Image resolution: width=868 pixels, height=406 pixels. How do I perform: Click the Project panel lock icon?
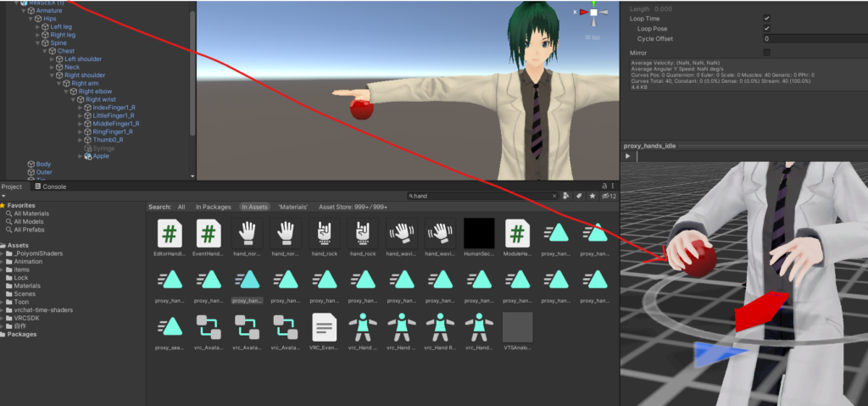(604, 186)
